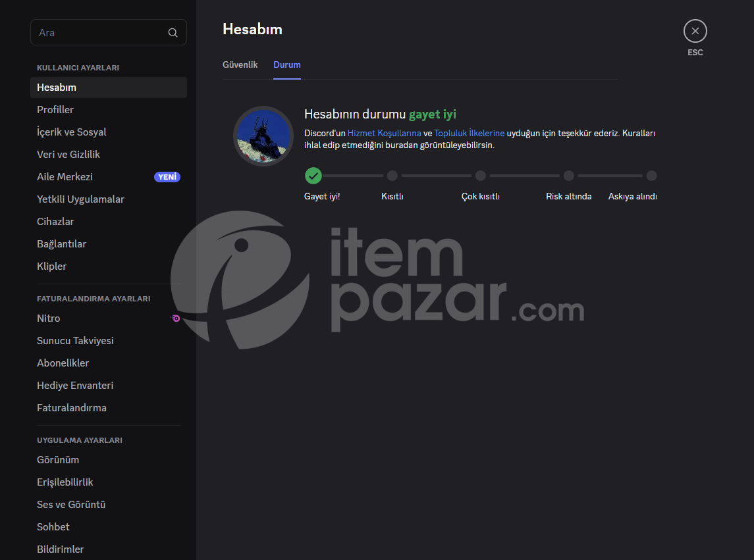This screenshot has width=754, height=560.
Task: Click the 'Kısıtlı' label text
Action: pyautogui.click(x=392, y=196)
